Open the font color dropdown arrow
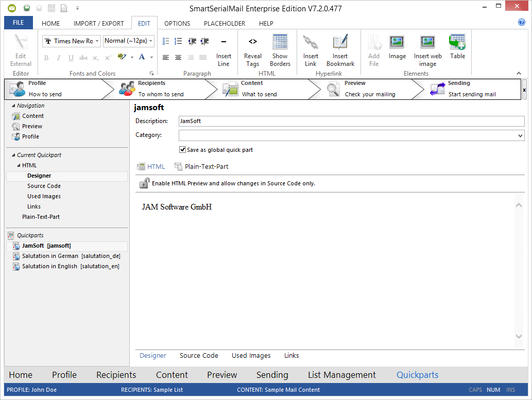Viewport: 532px width, 400px height. point(151,57)
